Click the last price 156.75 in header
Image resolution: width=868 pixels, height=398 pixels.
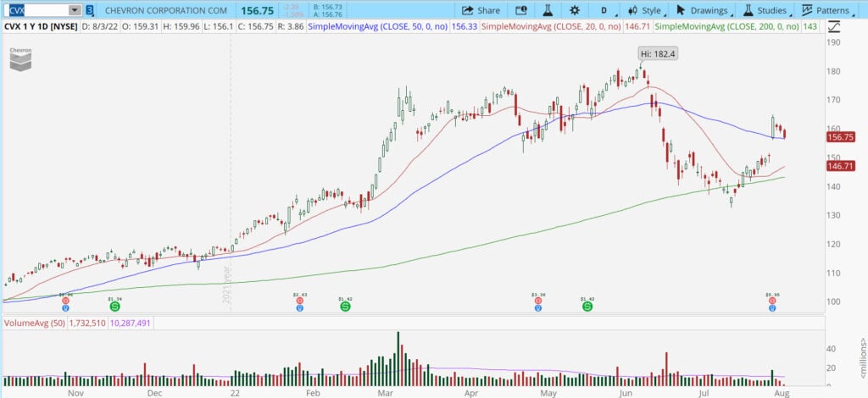tap(257, 10)
